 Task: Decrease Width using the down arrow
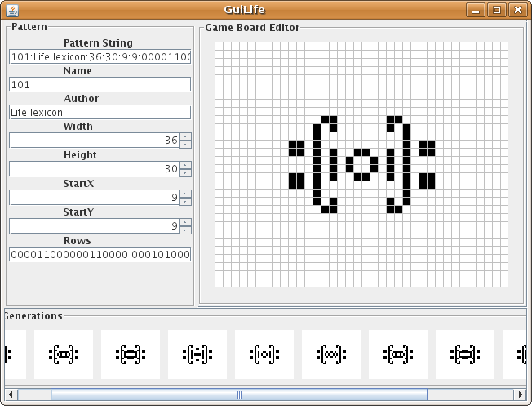coord(185,144)
